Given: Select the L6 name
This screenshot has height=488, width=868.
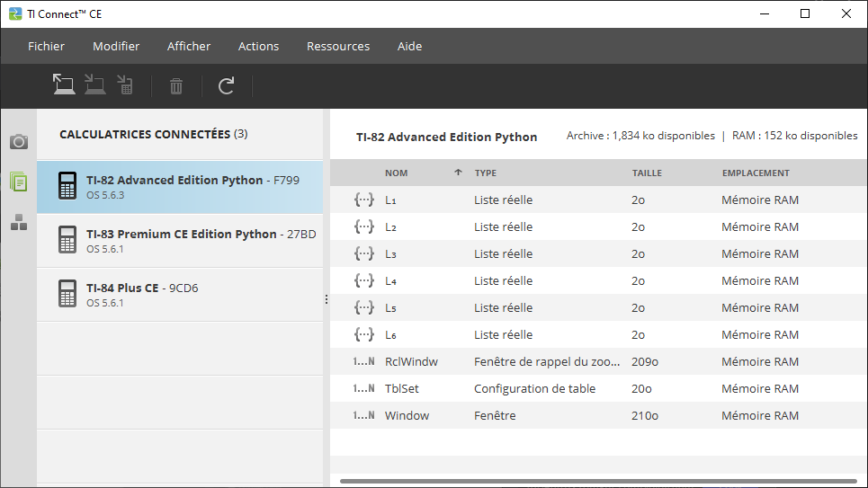Looking at the screenshot, I should (x=390, y=335).
